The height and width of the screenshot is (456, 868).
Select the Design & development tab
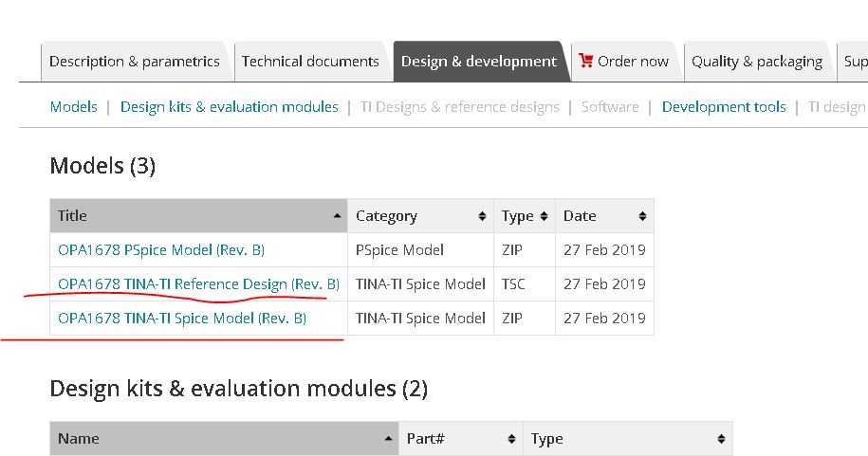click(479, 62)
